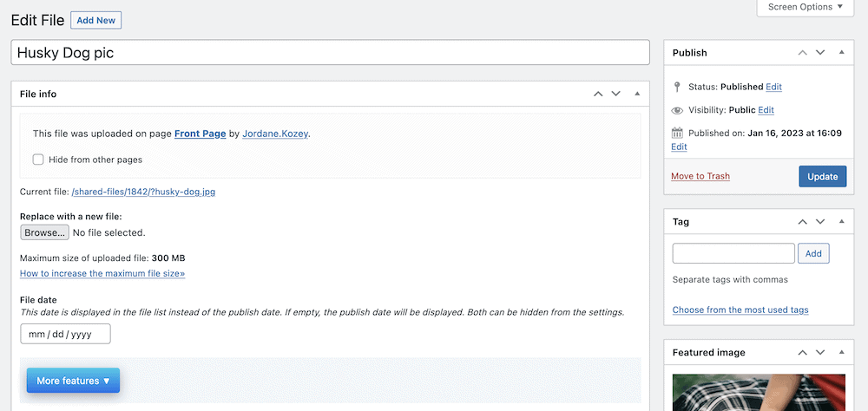The width and height of the screenshot is (868, 411).
Task: Open How to increase maximum file size
Action: 102,273
